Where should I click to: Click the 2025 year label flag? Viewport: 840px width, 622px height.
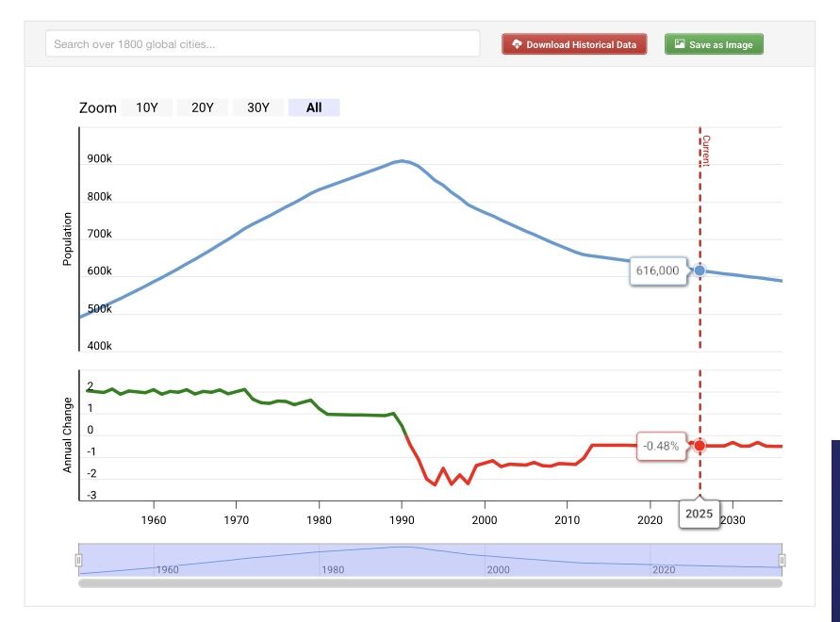coord(700,515)
